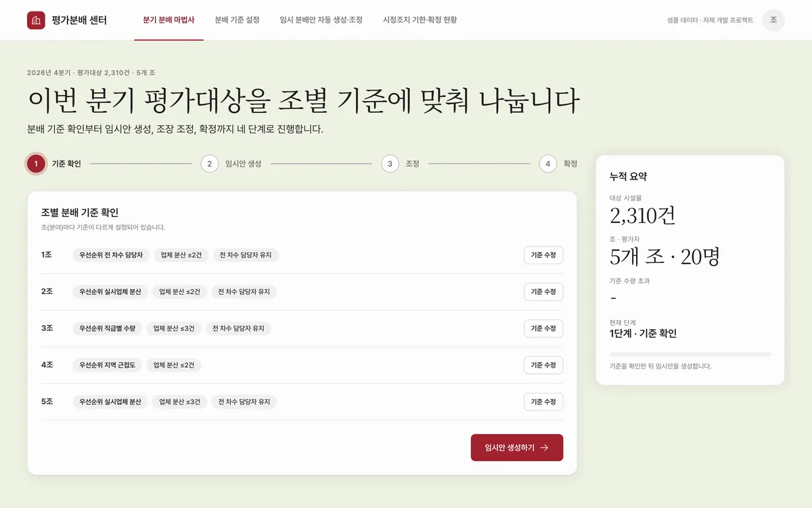Image resolution: width=812 pixels, height=508 pixels.
Task: Select the 분기 분배 마법사 tab
Action: coord(168,20)
